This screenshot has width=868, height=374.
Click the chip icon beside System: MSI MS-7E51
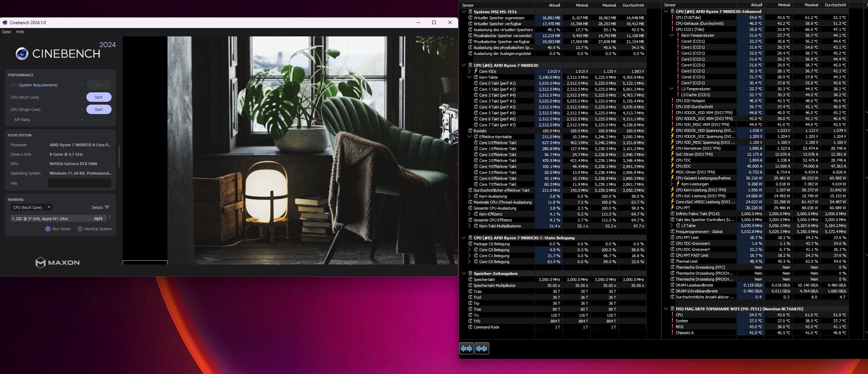click(x=470, y=12)
